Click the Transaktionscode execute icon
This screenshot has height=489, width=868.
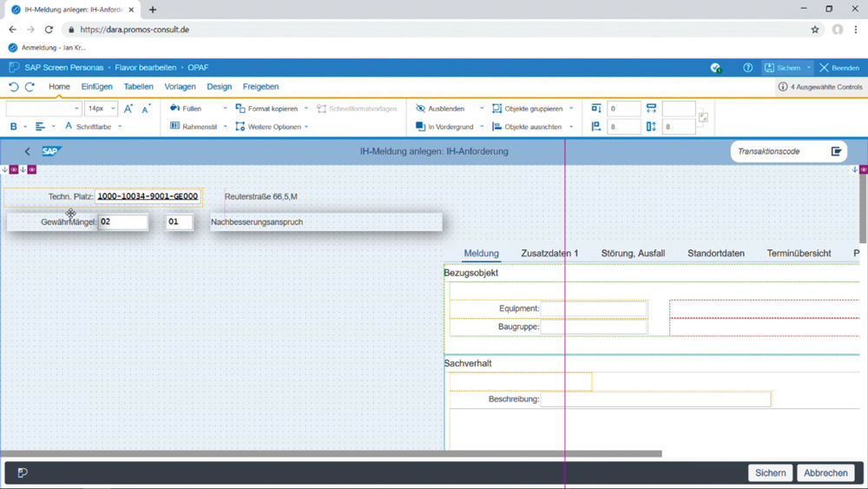(x=836, y=151)
